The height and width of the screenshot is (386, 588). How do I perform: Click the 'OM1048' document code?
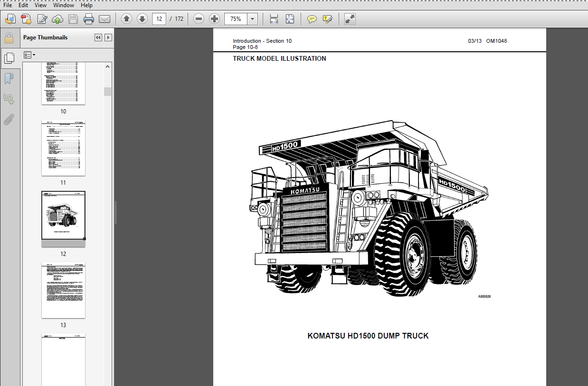point(496,41)
